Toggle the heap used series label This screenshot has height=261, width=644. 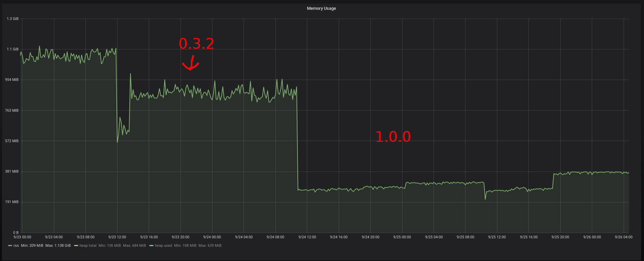point(163,246)
